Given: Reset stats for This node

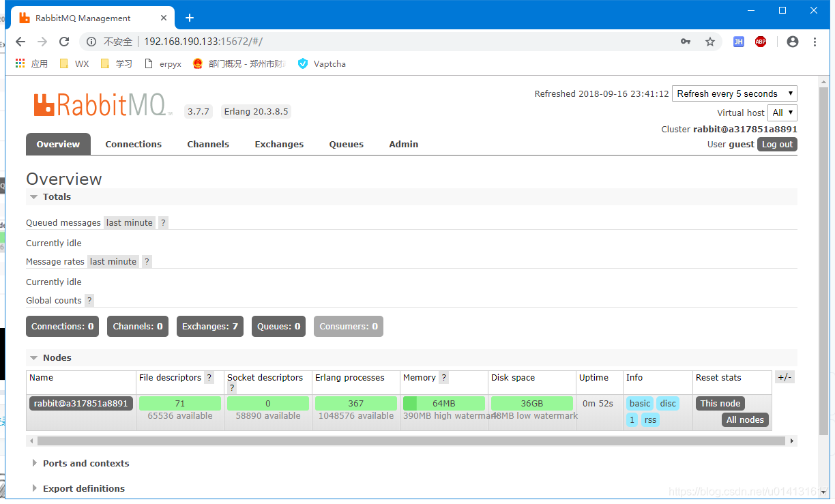Looking at the screenshot, I should coord(720,404).
